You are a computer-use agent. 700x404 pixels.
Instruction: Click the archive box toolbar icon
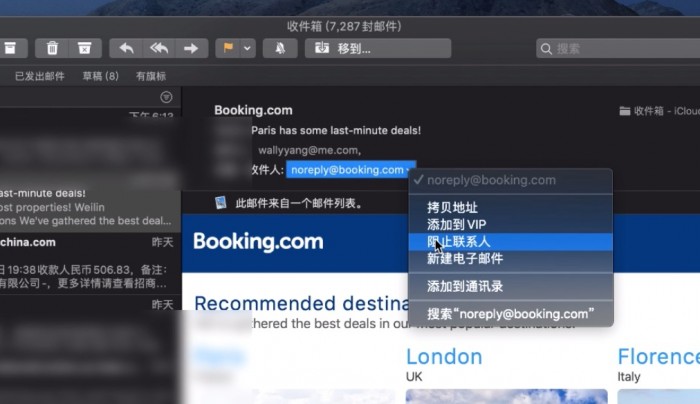tap(10, 48)
